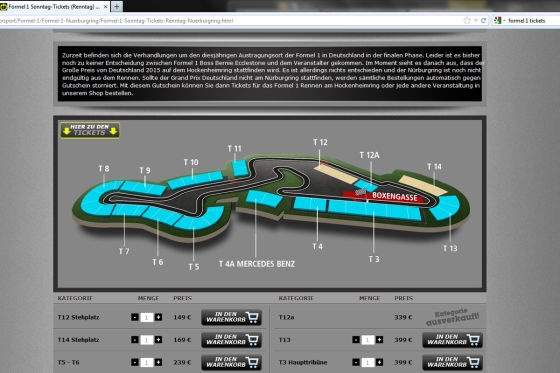Decrease quantity for T14 Stehplatz
The height and width of the screenshot is (373, 560).
pos(135,340)
